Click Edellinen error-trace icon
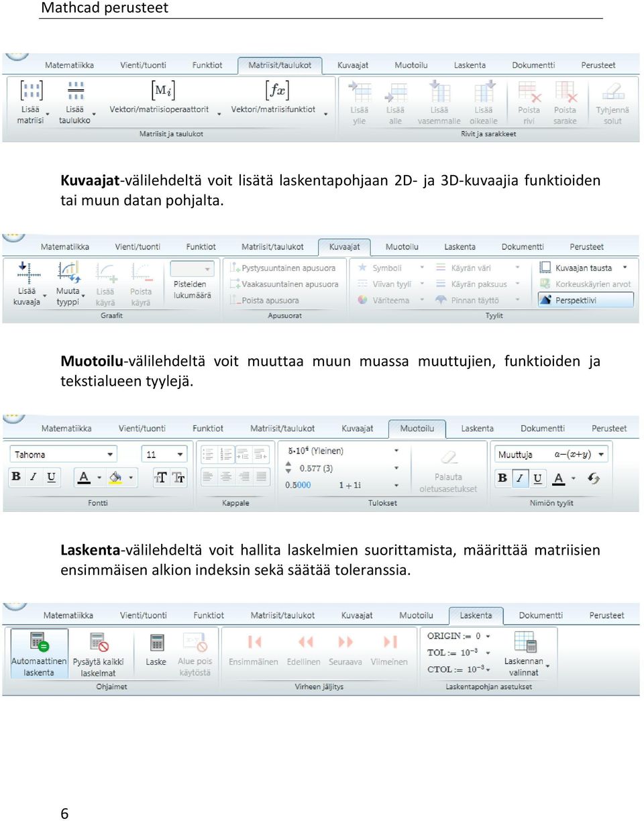This screenshot has width=644, height=821. point(305,642)
